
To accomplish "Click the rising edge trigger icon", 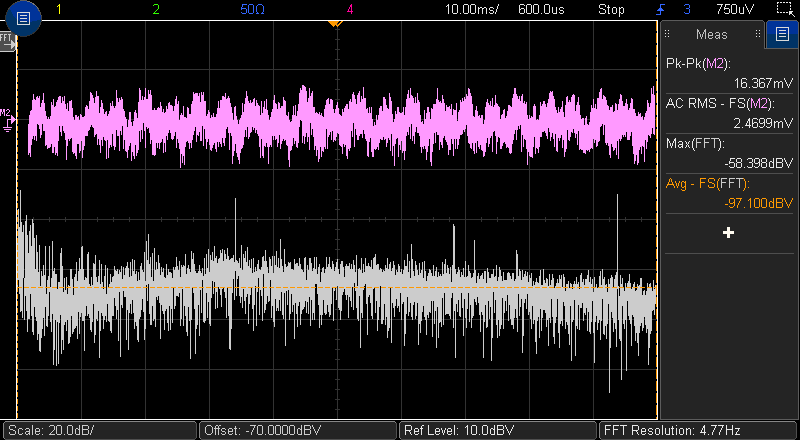I will [661, 9].
